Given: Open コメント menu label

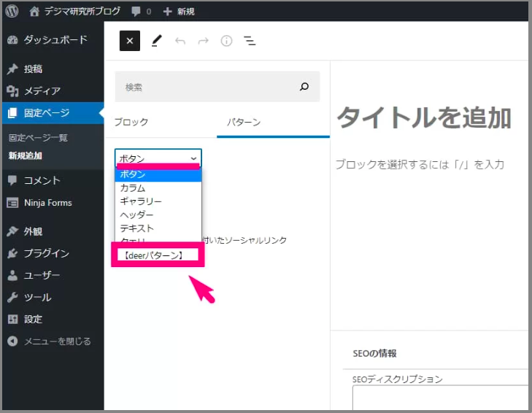Looking at the screenshot, I should [42, 180].
